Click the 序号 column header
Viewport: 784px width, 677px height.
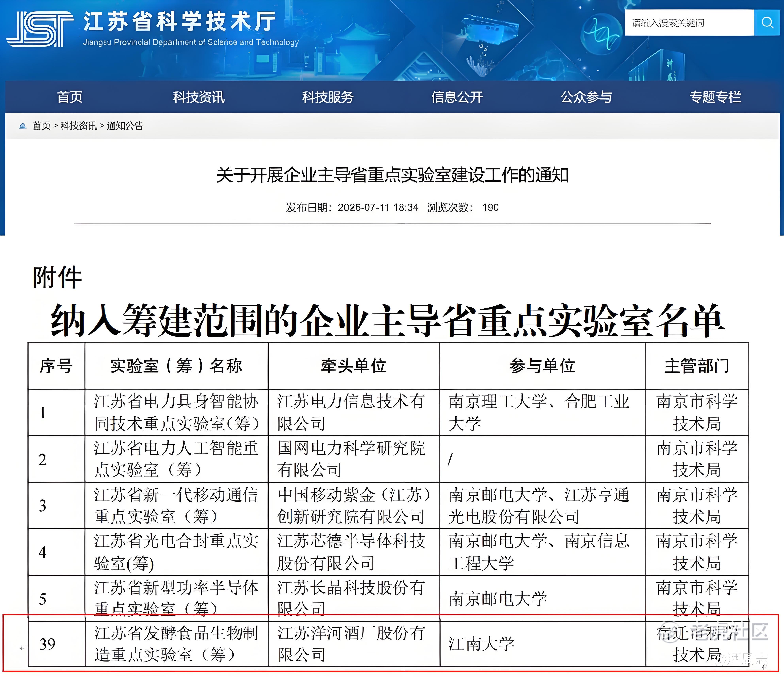(56, 366)
